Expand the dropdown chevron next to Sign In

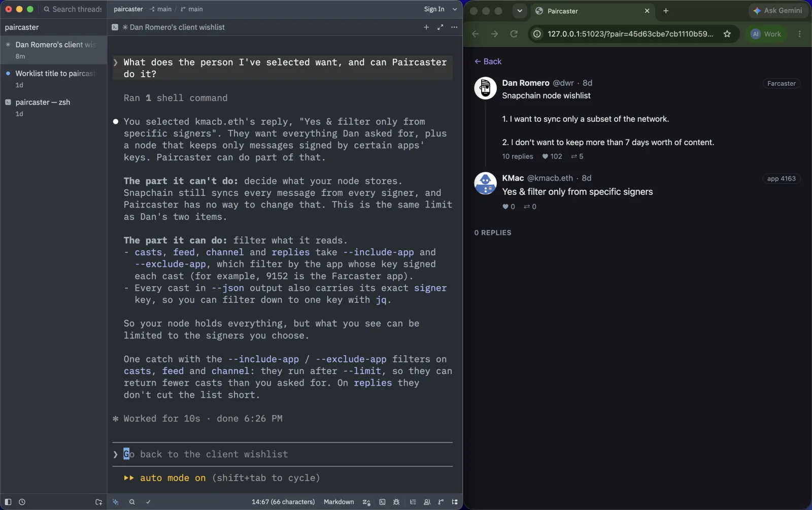click(x=455, y=9)
